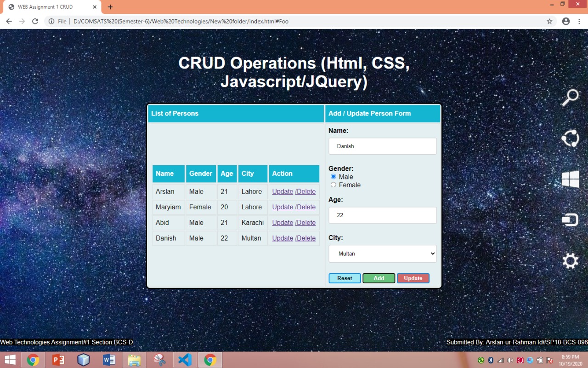Open File Explorer from the taskbar
588x368 pixels.
134,360
